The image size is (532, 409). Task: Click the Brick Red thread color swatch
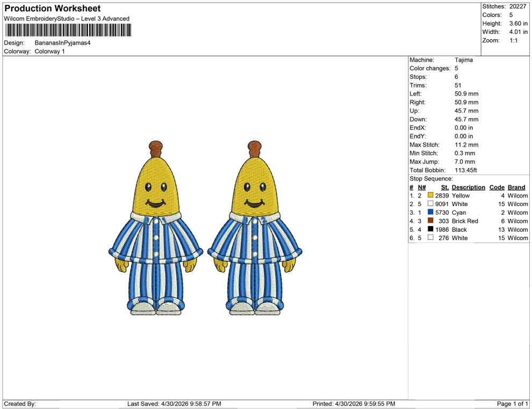coord(430,221)
